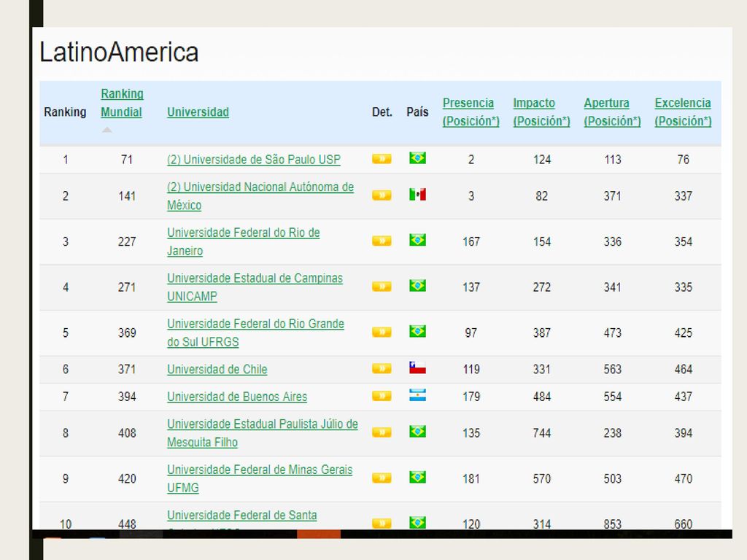Open Universidade de São Paulo USP link
This screenshot has height=560, width=747.
point(253,160)
